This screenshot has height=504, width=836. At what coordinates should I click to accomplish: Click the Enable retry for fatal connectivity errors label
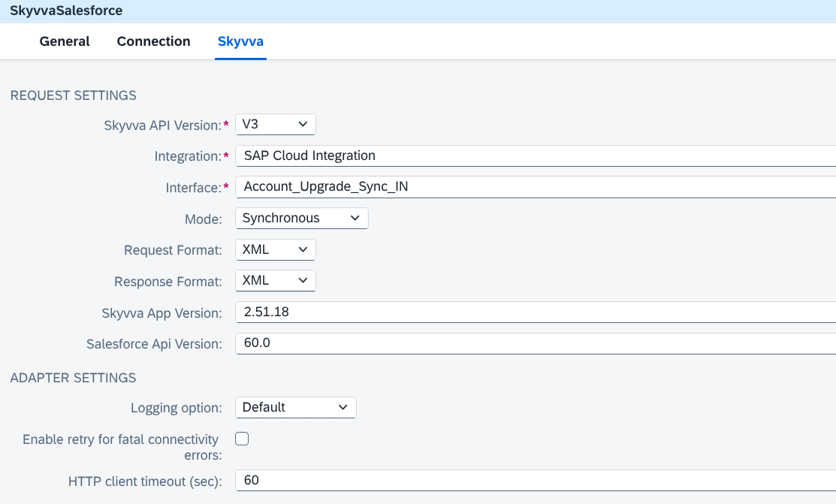122,447
